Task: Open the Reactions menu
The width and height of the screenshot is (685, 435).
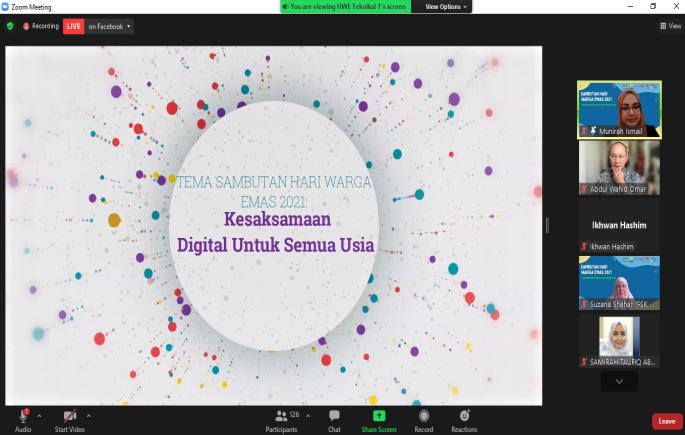Action: 464,415
